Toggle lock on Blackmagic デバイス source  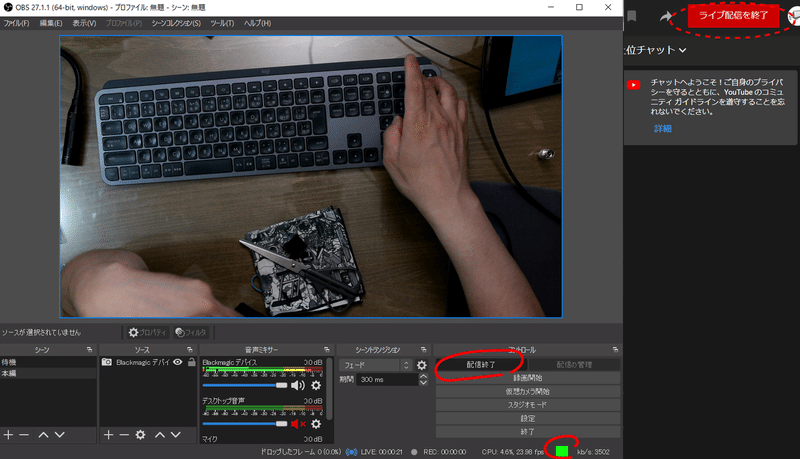pos(192,362)
